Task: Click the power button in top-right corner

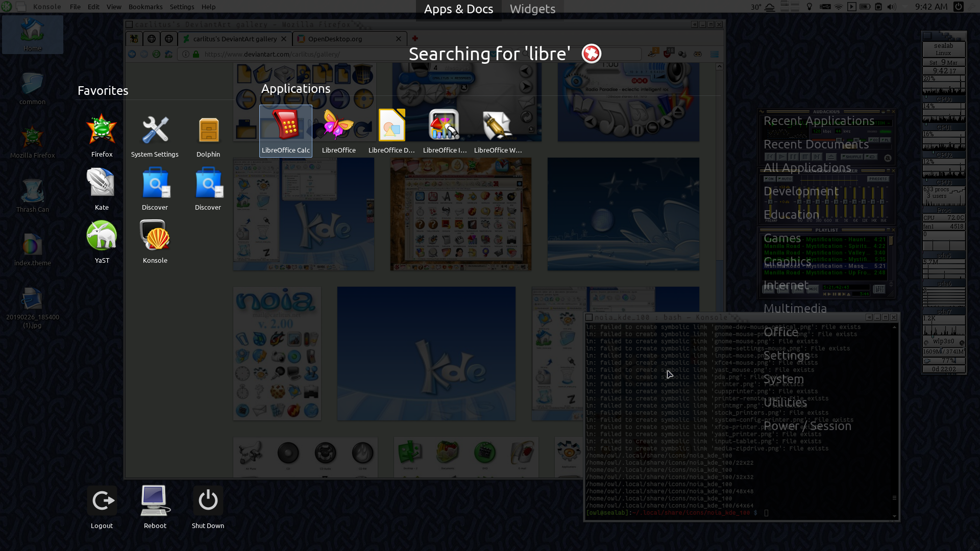Action: pos(959,7)
